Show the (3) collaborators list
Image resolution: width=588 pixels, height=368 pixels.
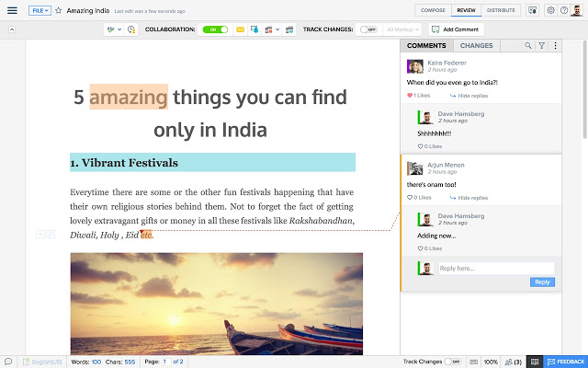point(513,362)
